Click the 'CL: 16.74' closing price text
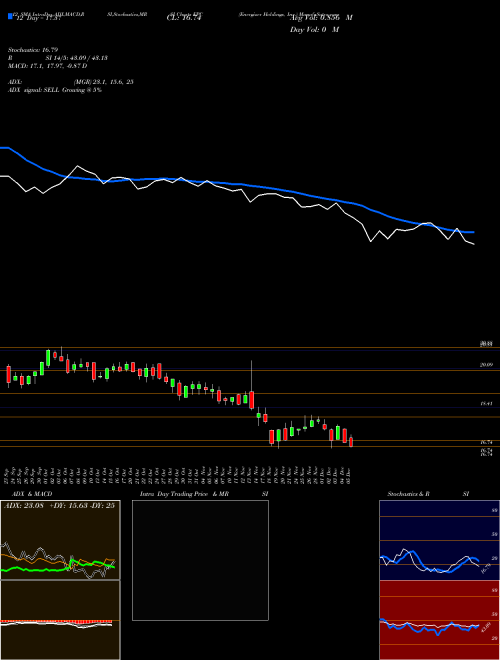 [x=184, y=18]
